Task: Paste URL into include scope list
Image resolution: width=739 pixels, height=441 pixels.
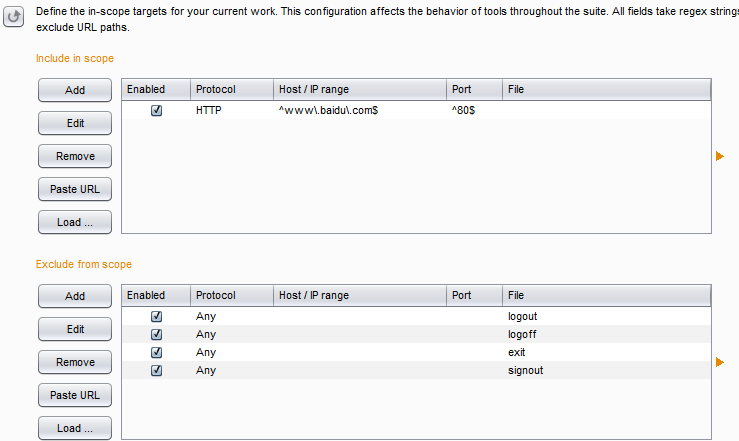Action: coord(75,189)
